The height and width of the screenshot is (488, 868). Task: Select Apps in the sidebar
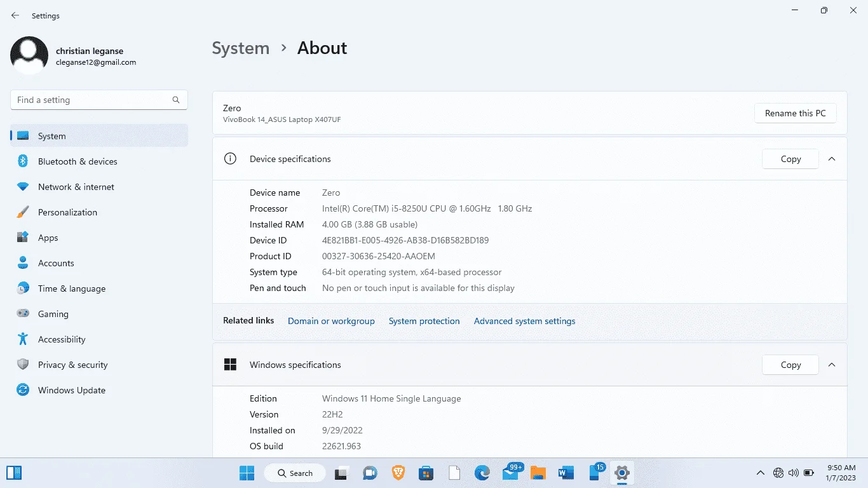[x=99, y=238]
